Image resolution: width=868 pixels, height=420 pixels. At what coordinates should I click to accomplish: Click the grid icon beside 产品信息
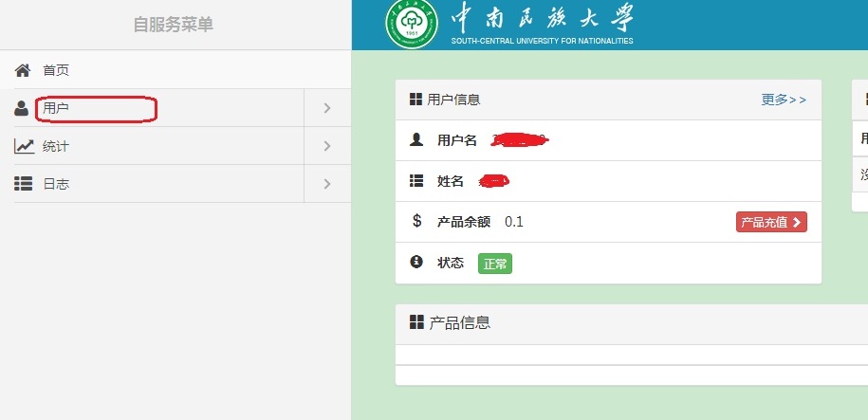pyautogui.click(x=416, y=323)
